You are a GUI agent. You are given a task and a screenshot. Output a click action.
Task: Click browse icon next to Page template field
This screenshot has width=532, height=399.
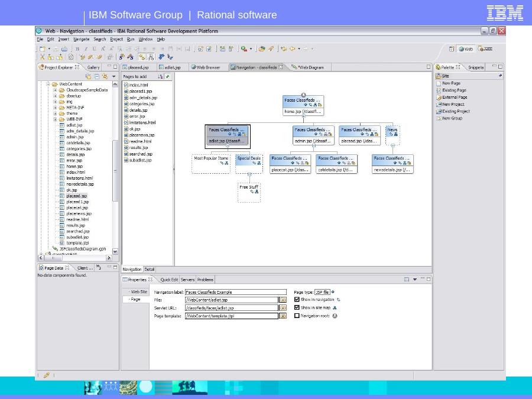(283, 316)
